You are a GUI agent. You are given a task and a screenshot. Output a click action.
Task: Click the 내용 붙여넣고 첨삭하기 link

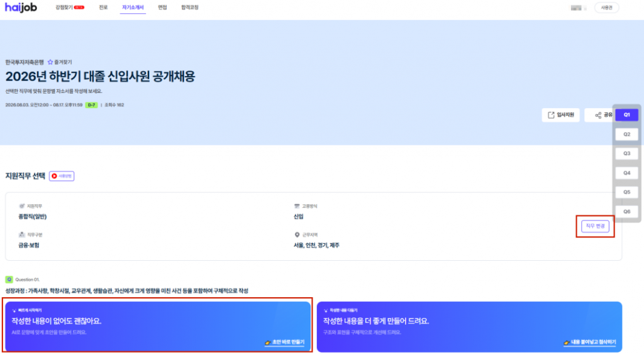pyautogui.click(x=591, y=342)
